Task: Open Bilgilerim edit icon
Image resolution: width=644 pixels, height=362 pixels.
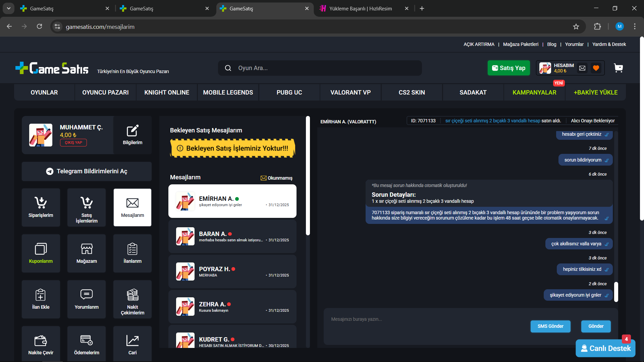Action: click(x=132, y=135)
